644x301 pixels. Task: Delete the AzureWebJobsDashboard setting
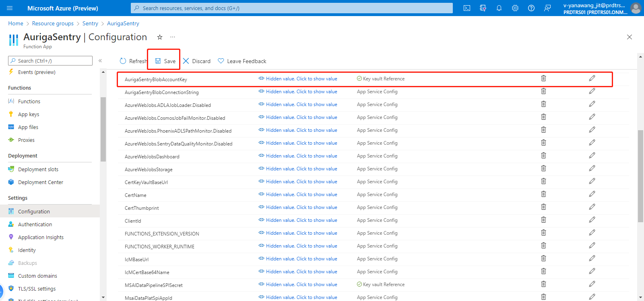click(x=543, y=156)
